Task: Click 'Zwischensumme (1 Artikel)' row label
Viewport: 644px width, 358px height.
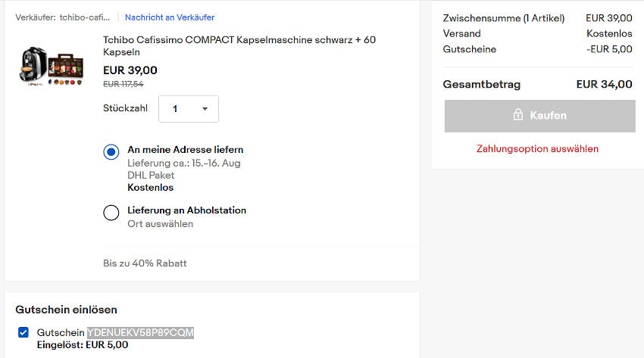Action: point(504,18)
